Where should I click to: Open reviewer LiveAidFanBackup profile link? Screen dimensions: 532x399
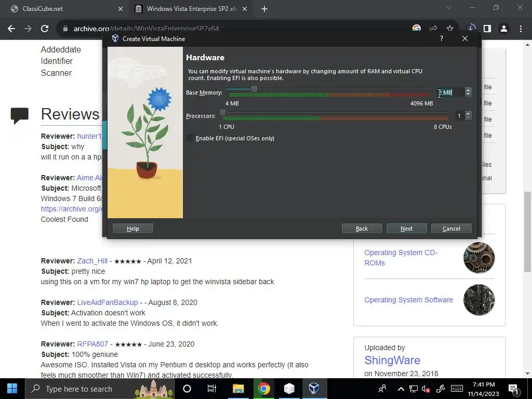(108, 302)
